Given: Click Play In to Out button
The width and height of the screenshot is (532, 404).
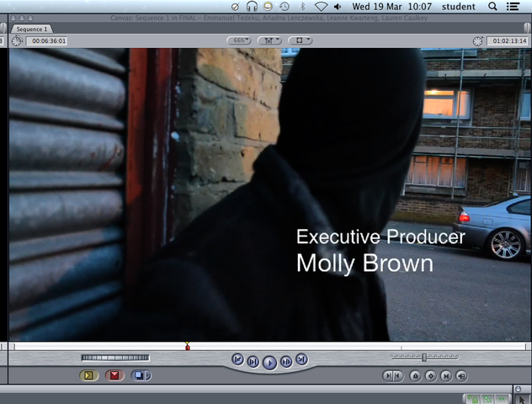Looking at the screenshot, I should coord(253,362).
